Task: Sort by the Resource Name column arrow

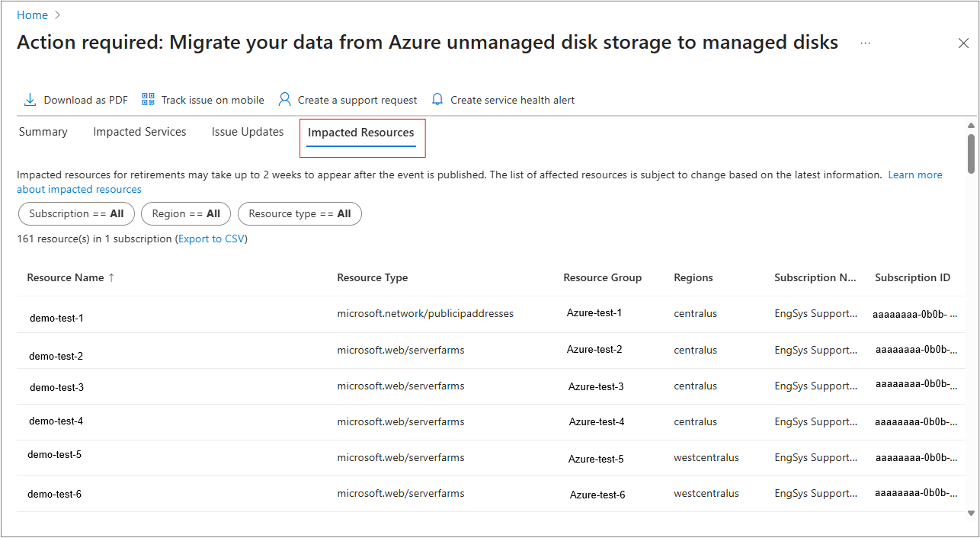Action: [111, 277]
